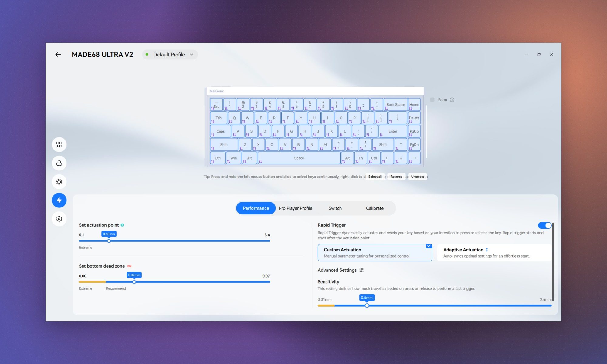The image size is (607, 364).
Task: Restore the application window size
Action: (539, 54)
